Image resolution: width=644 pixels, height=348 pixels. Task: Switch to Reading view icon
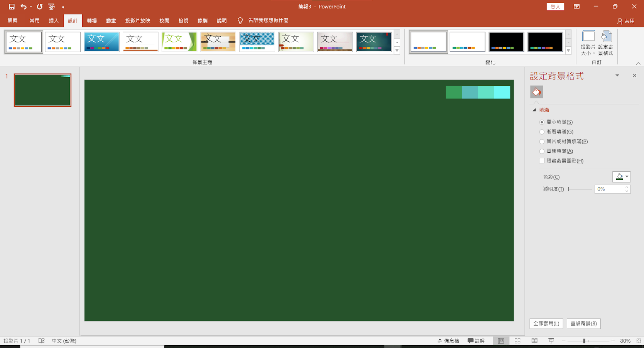(534, 341)
